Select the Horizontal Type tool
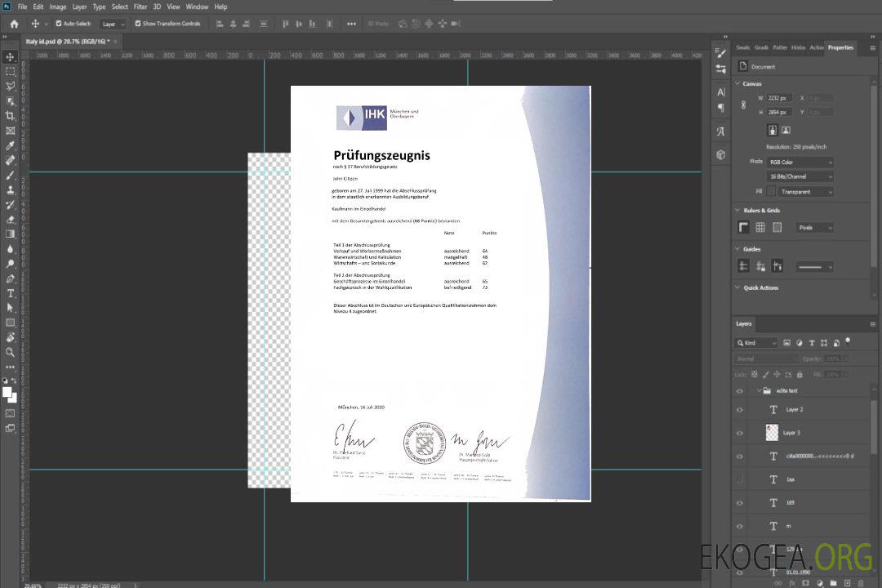The image size is (882, 588). click(10, 293)
